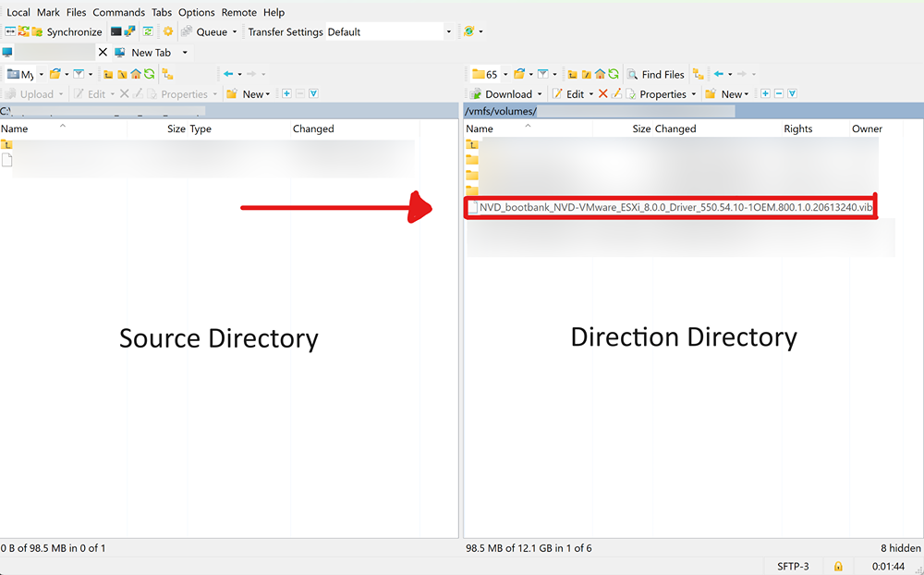The height and width of the screenshot is (575, 924).
Task: Click Find Files in remote toolbar
Action: (x=656, y=74)
